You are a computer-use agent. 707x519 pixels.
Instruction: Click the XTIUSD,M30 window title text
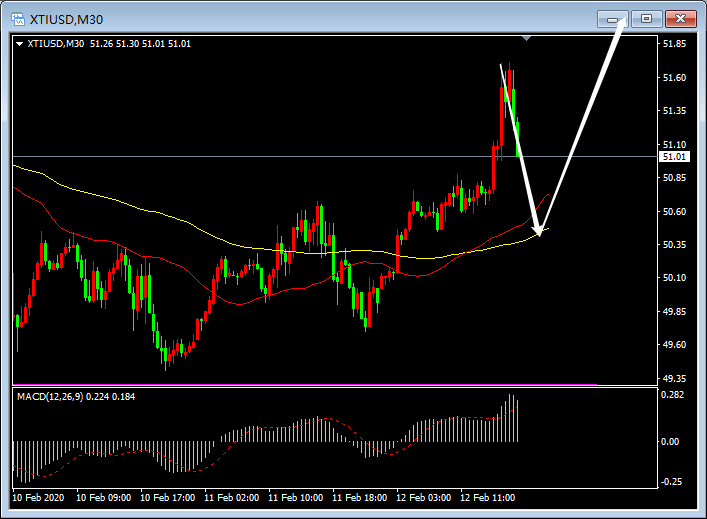(x=66, y=20)
